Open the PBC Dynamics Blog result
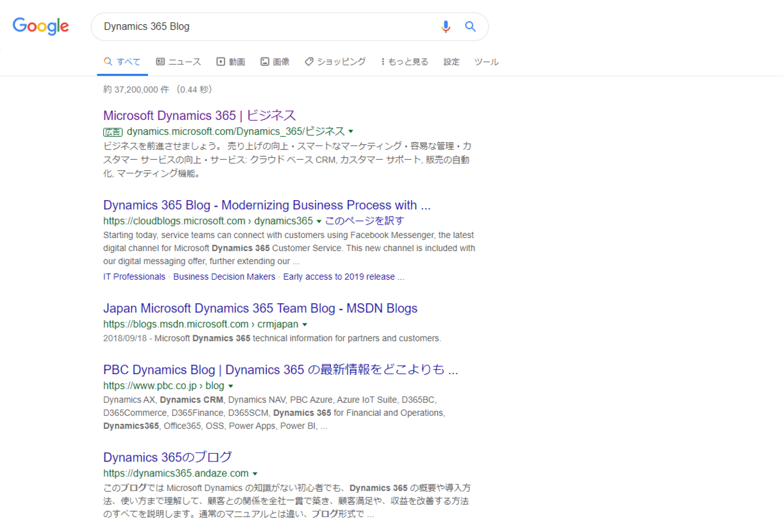Viewport: 783px width, 532px height. (281, 370)
